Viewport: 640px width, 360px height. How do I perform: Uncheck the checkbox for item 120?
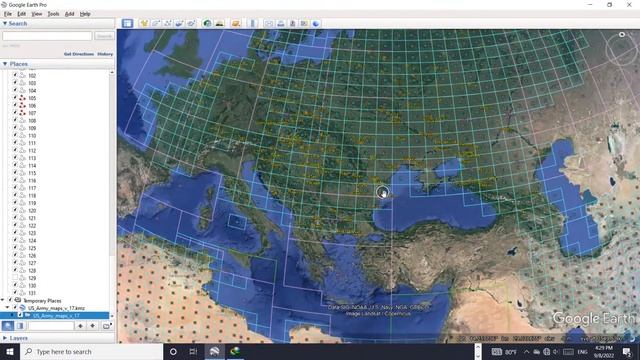(15, 211)
